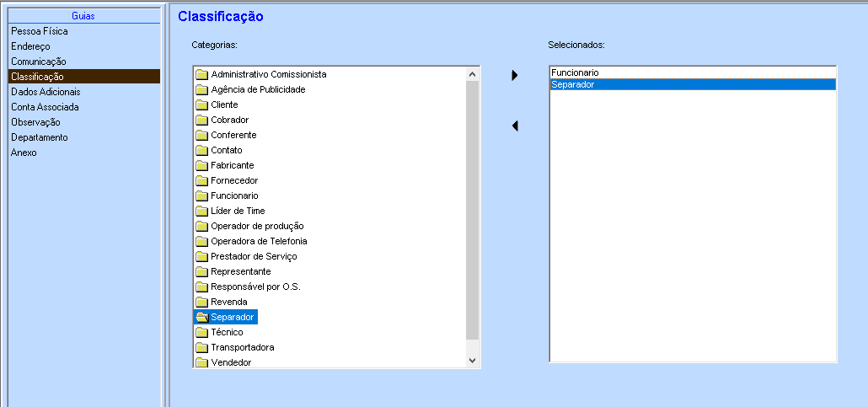Click the folder icon next to Fornecedor
The width and height of the screenshot is (868, 407).
[201, 180]
